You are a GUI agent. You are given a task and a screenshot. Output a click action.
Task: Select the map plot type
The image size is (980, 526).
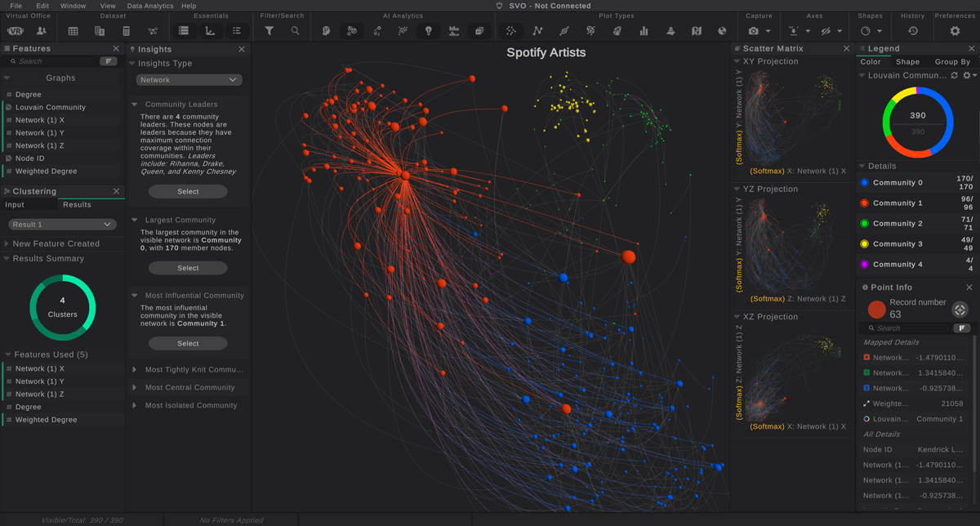[696, 31]
